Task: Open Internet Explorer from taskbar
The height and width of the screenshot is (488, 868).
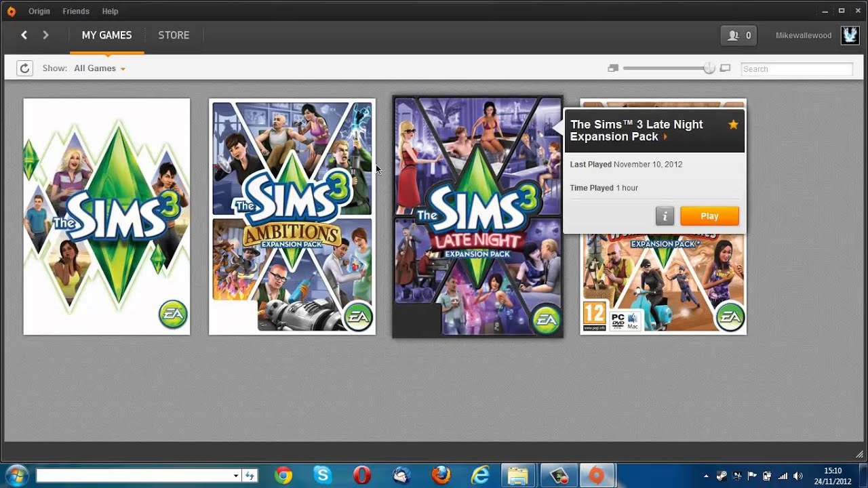Action: (x=480, y=476)
